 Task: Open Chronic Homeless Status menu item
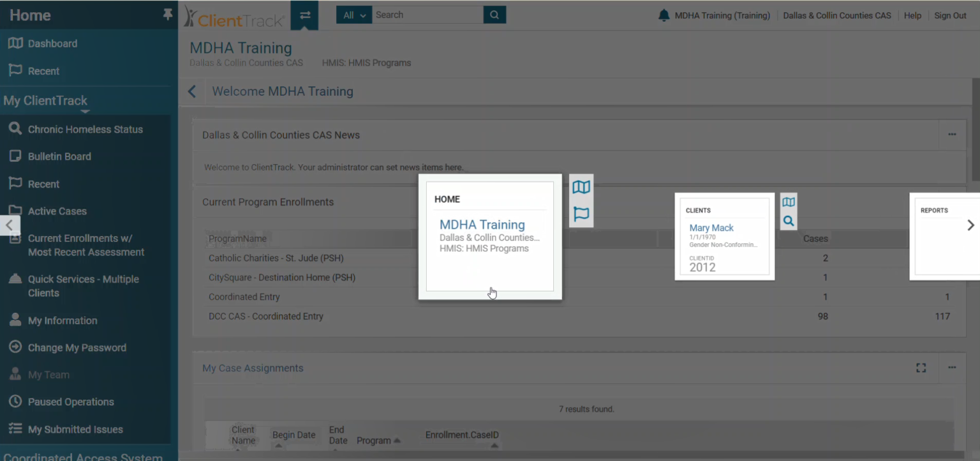tap(85, 129)
